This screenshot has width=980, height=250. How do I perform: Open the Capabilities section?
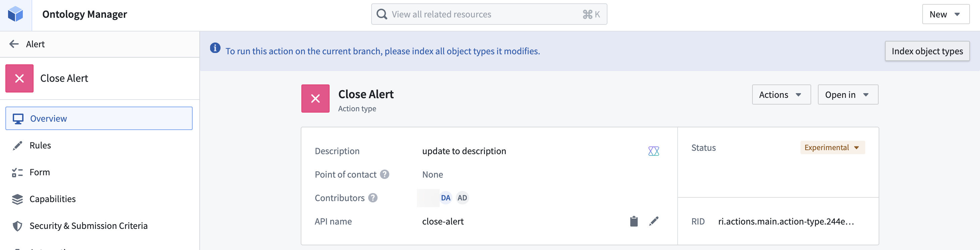coord(52,199)
